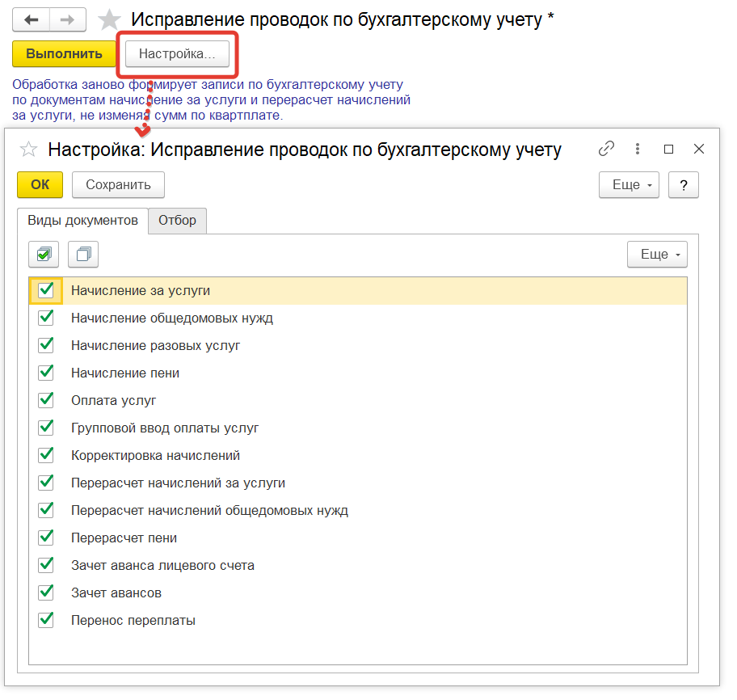The height and width of the screenshot is (700, 737).
Task: Open Настройка... settings button
Action: coord(177,53)
